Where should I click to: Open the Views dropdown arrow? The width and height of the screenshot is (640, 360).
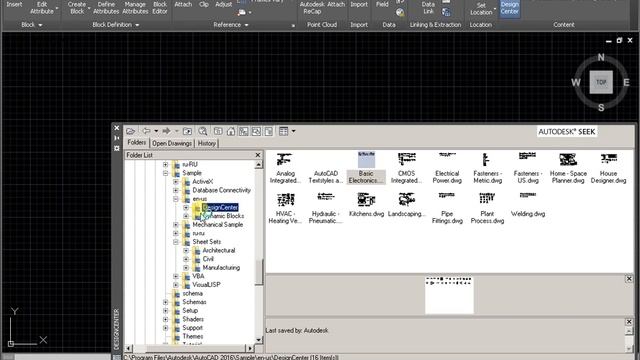pos(293,131)
